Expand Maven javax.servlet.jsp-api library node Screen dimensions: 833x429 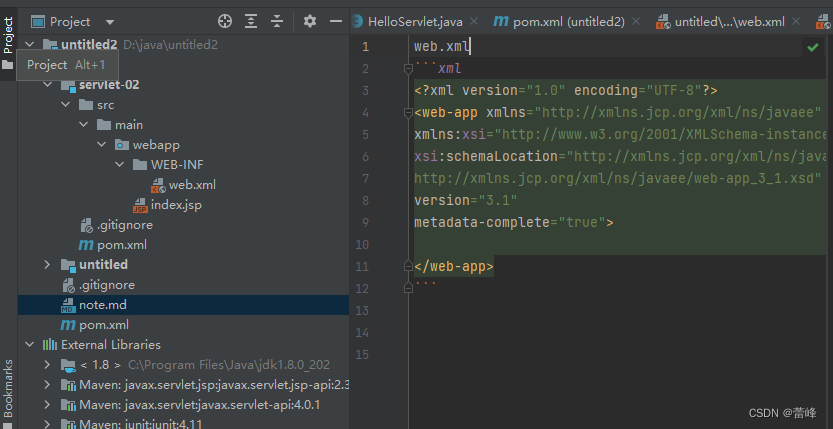pos(48,384)
